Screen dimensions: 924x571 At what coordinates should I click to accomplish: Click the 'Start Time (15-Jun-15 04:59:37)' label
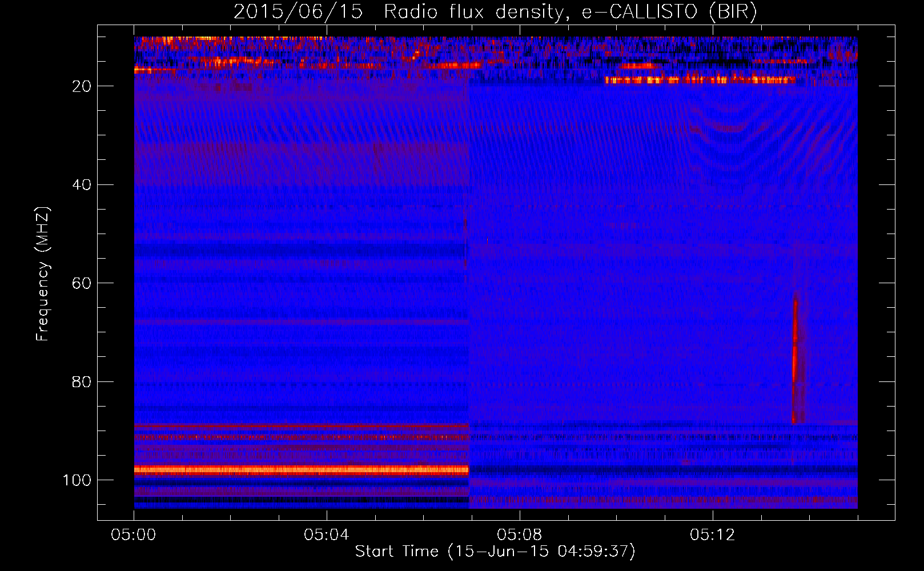tap(495, 552)
